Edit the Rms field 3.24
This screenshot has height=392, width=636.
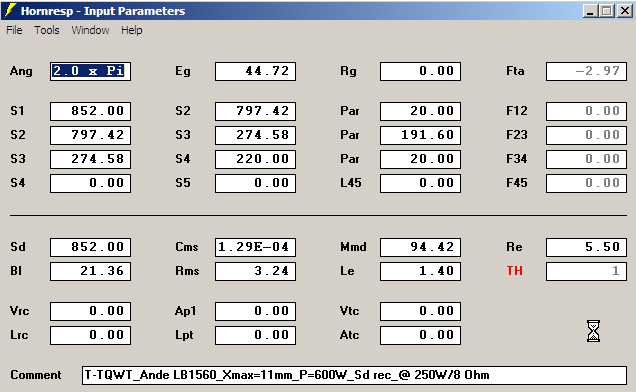(256, 271)
